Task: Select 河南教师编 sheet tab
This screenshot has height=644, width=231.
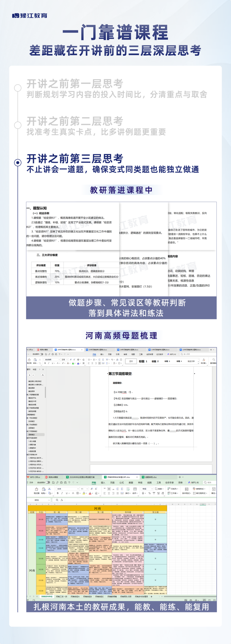Action: pos(112,596)
